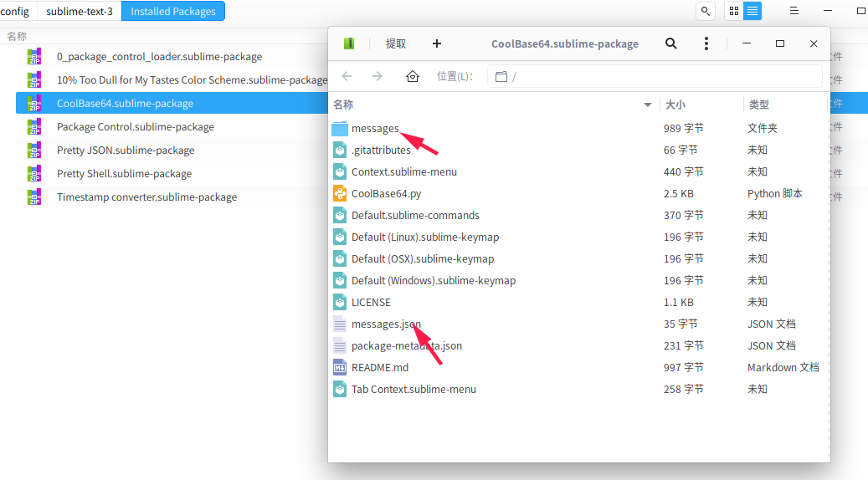Open search in the file manager window
The image size is (868, 480).
click(706, 11)
